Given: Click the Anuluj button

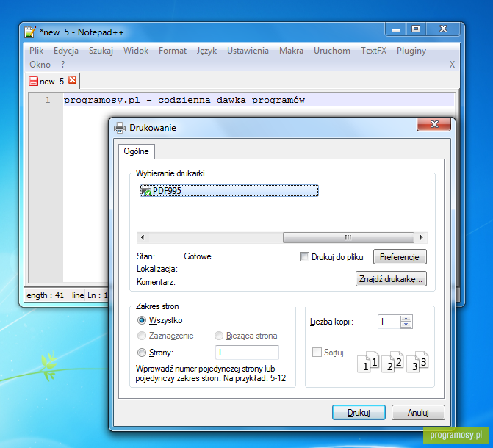Looking at the screenshot, I should [418, 413].
